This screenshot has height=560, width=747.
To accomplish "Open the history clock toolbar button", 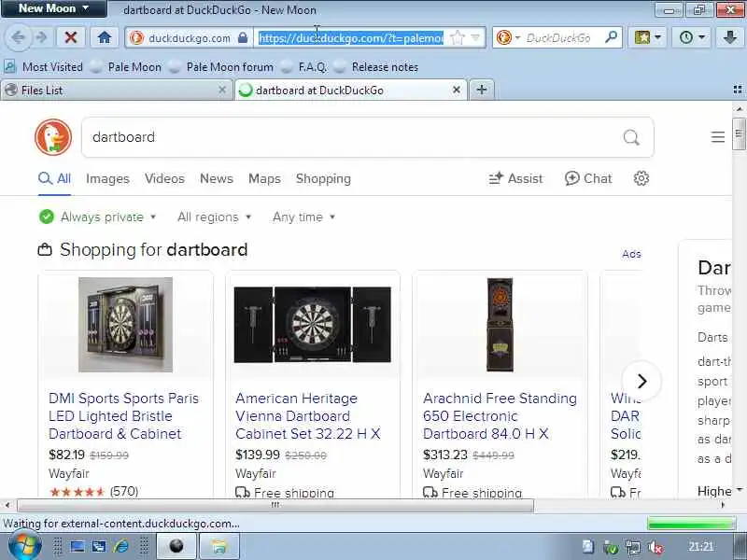I will point(691,37).
